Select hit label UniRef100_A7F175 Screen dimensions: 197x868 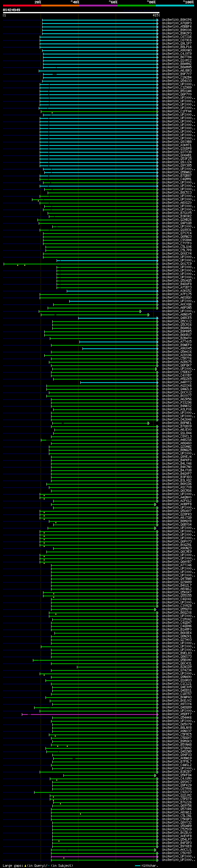click(x=177, y=294)
